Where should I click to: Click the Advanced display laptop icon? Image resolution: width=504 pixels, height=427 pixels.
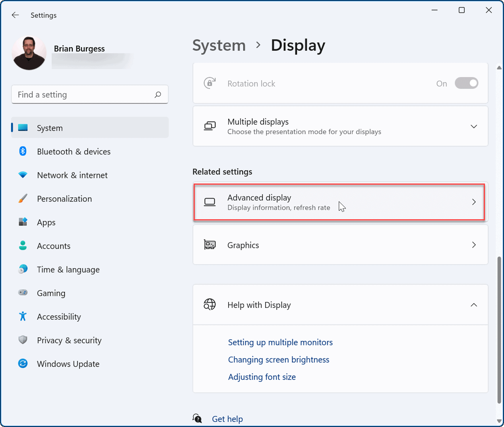tap(210, 202)
